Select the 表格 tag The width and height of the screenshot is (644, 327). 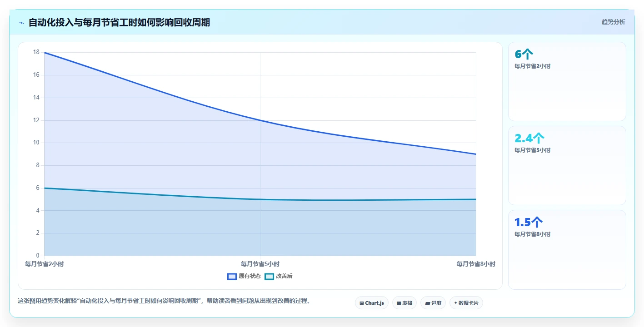coord(404,303)
